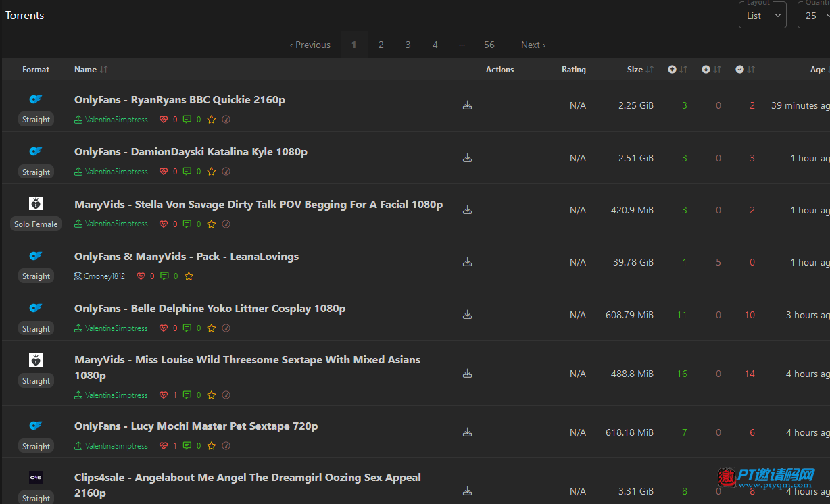
Task: Open the Quantity dropdown showing 25
Action: tap(814, 15)
